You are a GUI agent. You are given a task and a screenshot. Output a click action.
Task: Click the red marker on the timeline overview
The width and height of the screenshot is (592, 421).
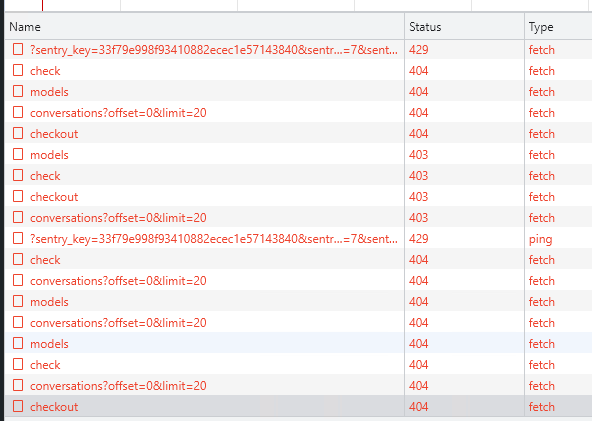[x=42, y=5]
